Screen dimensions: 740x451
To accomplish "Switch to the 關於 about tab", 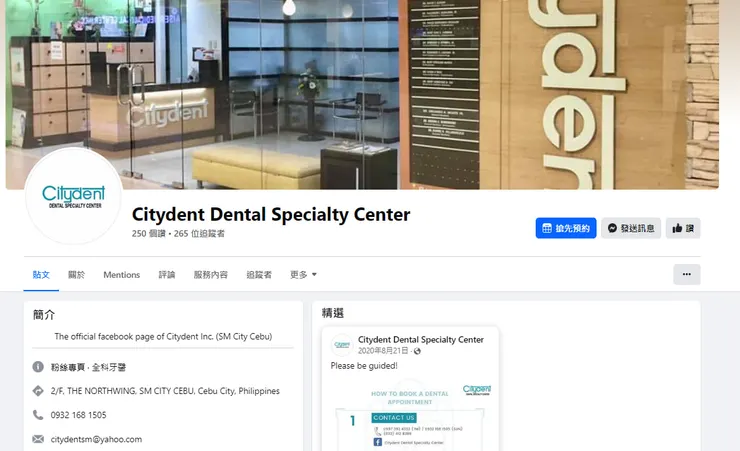I will pyautogui.click(x=76, y=275).
